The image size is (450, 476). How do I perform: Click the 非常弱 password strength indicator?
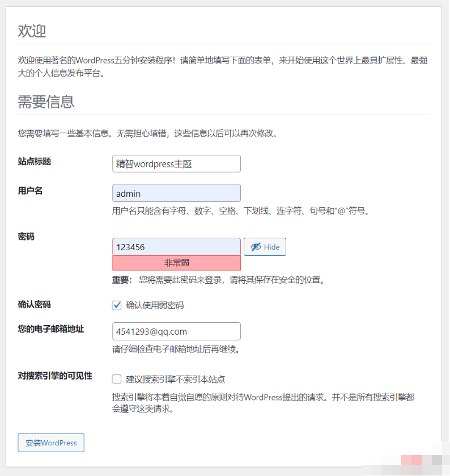[176, 263]
